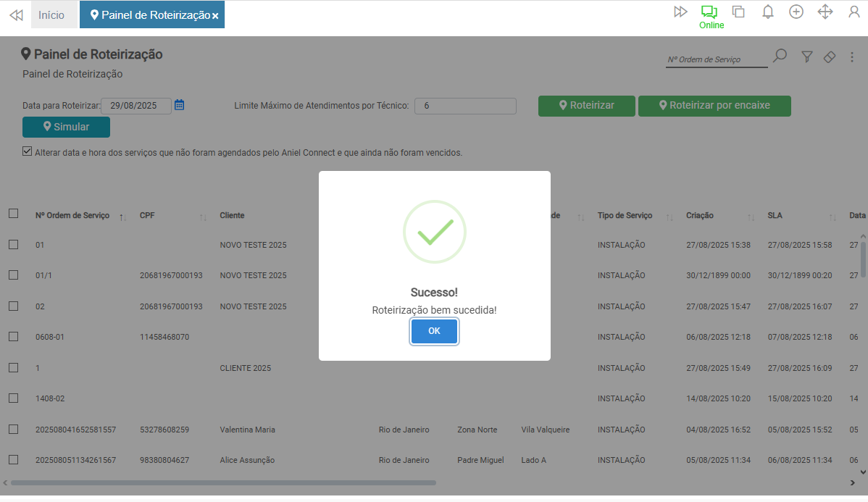Click the eraser clear filters icon

pyautogui.click(x=830, y=57)
